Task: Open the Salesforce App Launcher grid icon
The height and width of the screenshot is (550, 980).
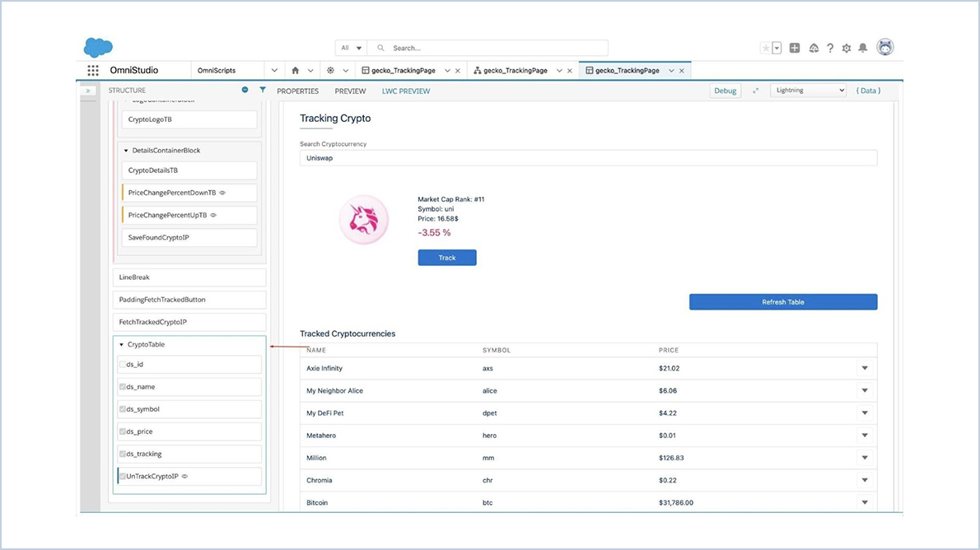Action: pyautogui.click(x=93, y=70)
